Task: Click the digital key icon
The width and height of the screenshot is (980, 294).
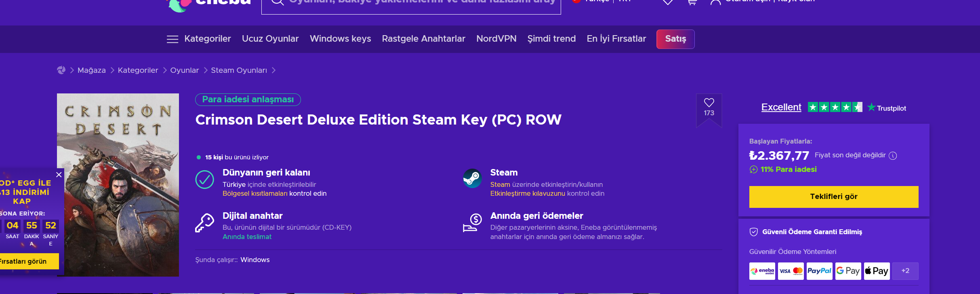Action: (205, 223)
